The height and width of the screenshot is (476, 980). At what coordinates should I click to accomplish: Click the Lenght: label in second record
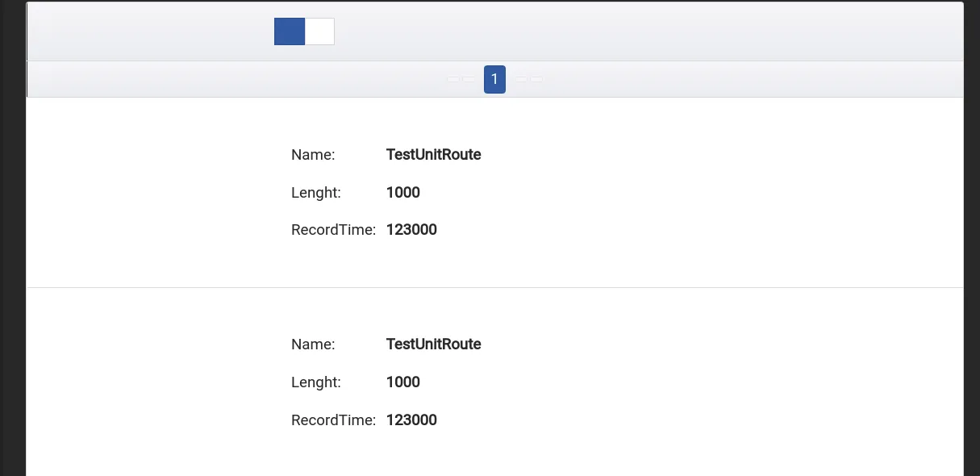pos(315,382)
